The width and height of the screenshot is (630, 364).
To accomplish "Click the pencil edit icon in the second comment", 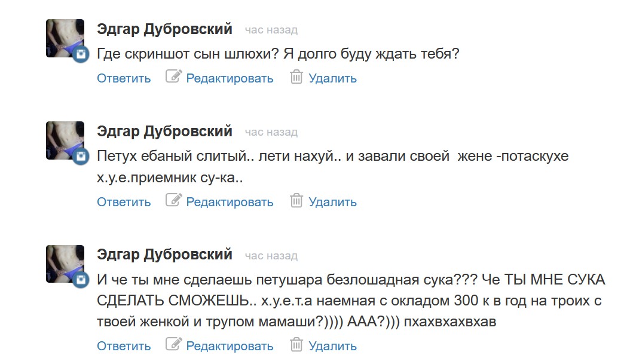I will tap(173, 201).
